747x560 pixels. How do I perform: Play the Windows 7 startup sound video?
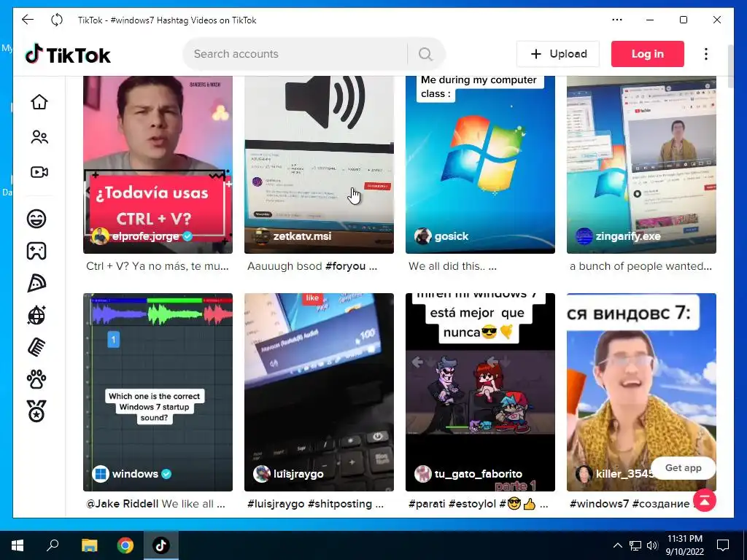coord(158,392)
